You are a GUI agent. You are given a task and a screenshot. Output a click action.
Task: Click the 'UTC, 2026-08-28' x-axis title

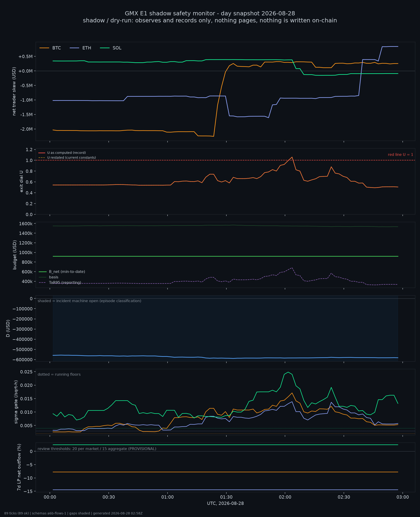coord(225,503)
